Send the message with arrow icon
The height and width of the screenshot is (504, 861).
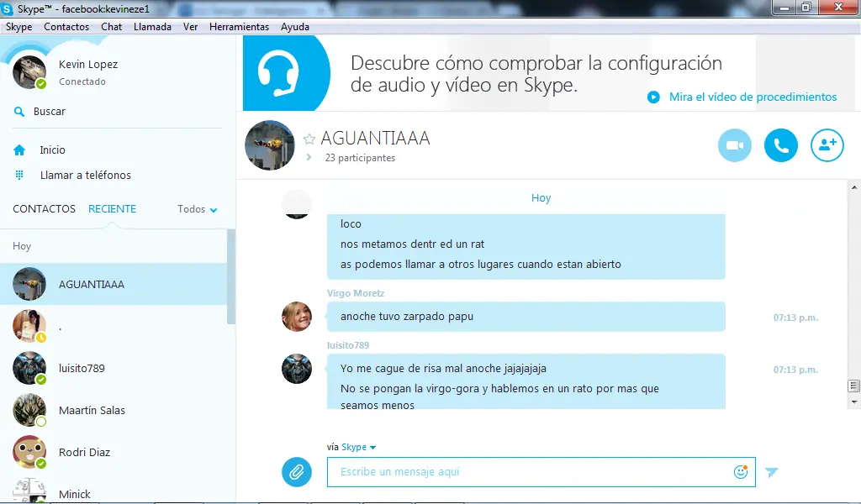click(772, 471)
